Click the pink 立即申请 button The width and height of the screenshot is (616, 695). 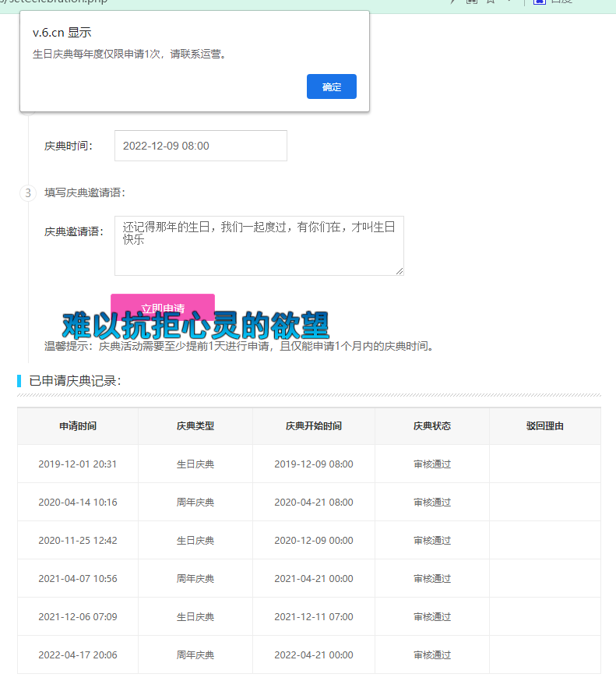(x=163, y=305)
